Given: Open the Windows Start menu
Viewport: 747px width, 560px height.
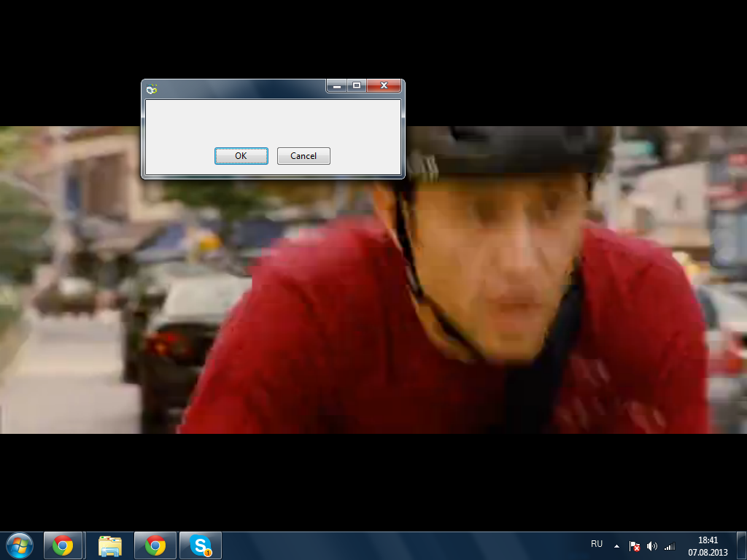Looking at the screenshot, I should (x=20, y=545).
